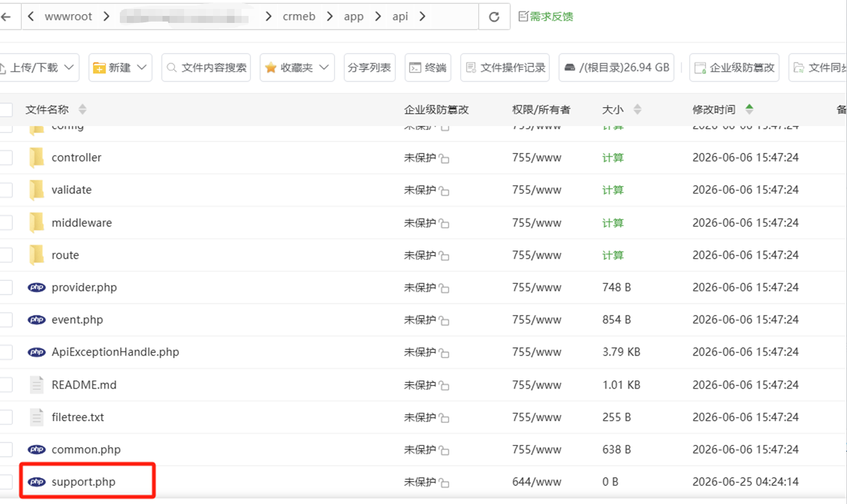Select the route folder checkbox

pyautogui.click(x=5, y=255)
